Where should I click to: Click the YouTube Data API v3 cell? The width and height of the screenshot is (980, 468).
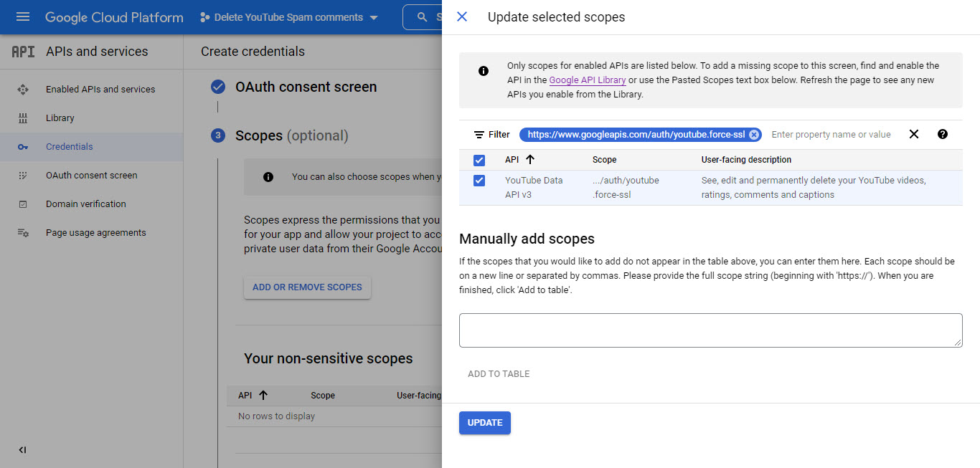(x=534, y=188)
